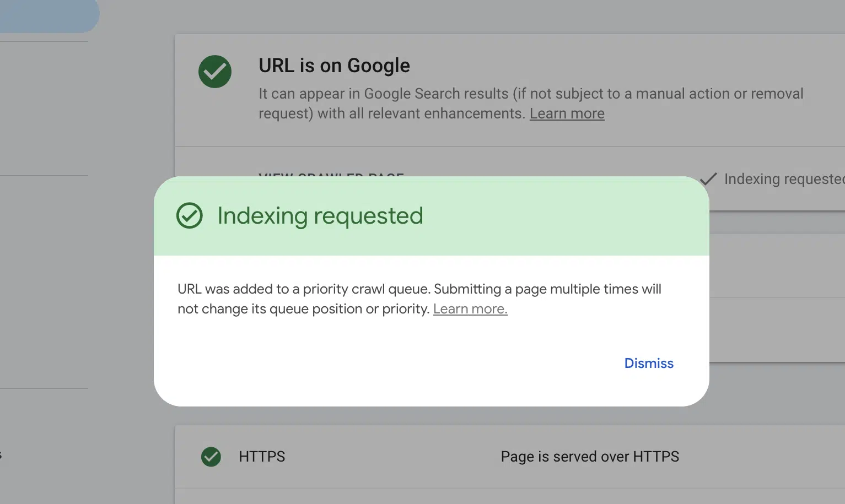This screenshot has width=845, height=504.
Task: Click the "Page is served over HTTPS" status text
Action: (590, 457)
